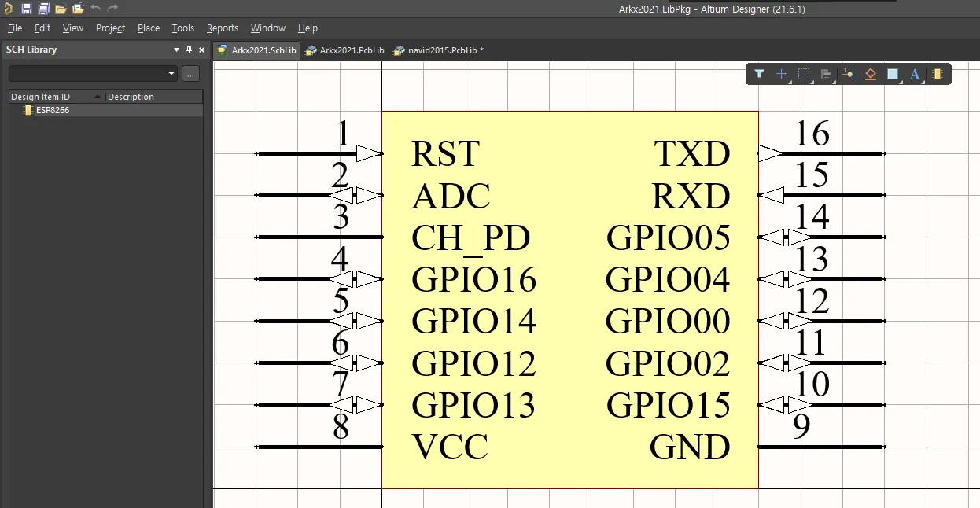Open the Project menu
This screenshot has height=508, width=980.
[x=110, y=28]
